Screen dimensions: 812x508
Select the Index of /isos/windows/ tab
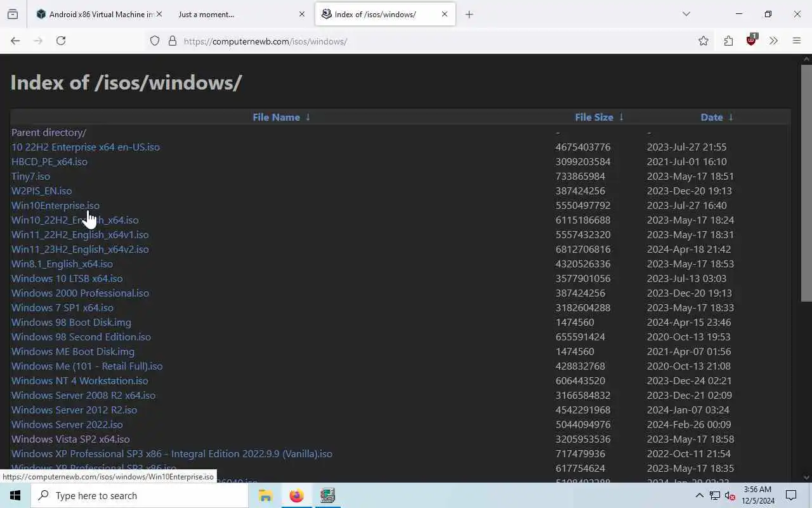(x=385, y=14)
